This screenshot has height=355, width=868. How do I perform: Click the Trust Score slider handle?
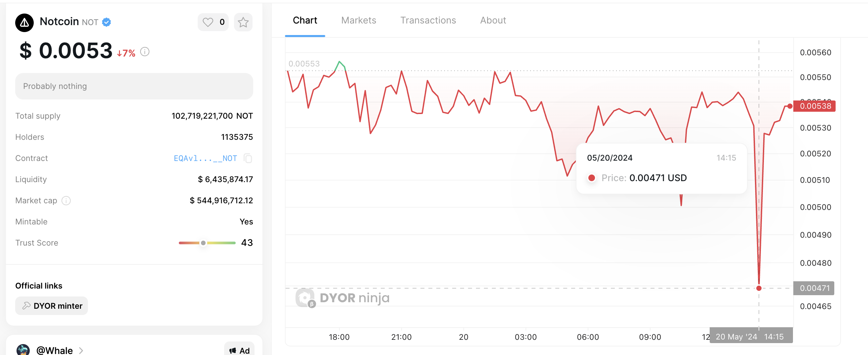point(203,243)
